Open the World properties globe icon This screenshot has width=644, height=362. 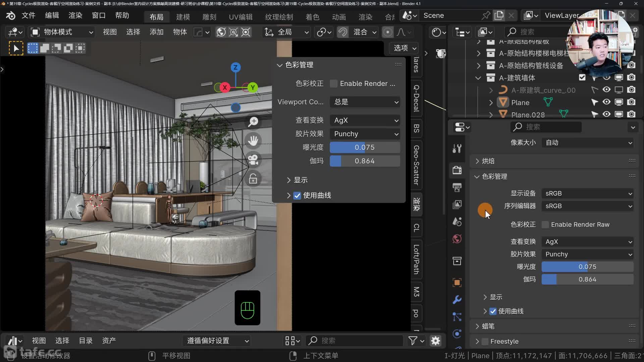pyautogui.click(x=457, y=239)
